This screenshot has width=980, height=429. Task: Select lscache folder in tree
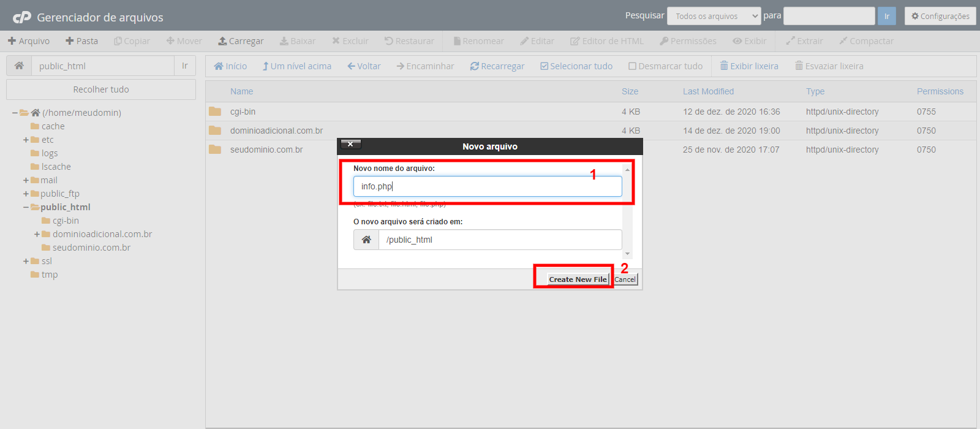[x=56, y=167]
